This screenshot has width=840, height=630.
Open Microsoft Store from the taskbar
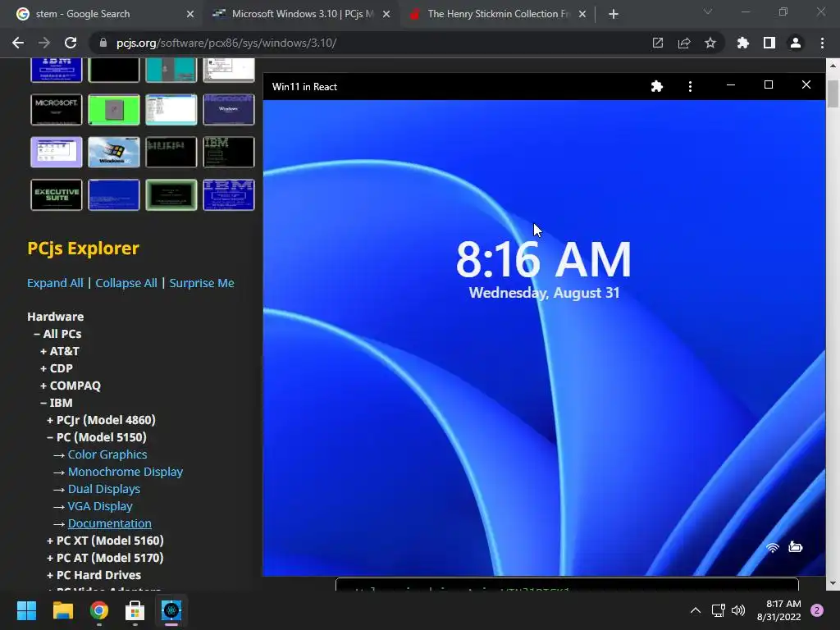pos(135,610)
